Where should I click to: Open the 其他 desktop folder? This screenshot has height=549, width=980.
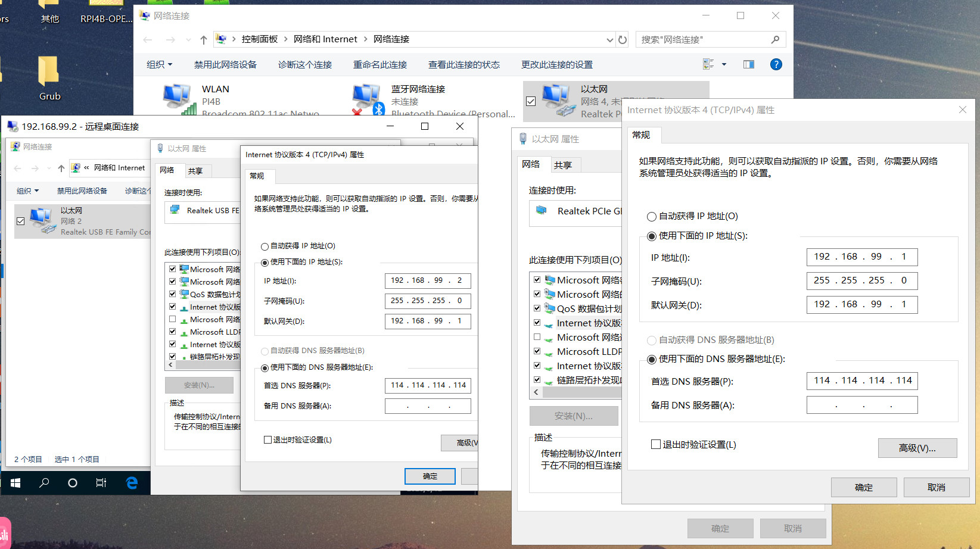point(49,12)
